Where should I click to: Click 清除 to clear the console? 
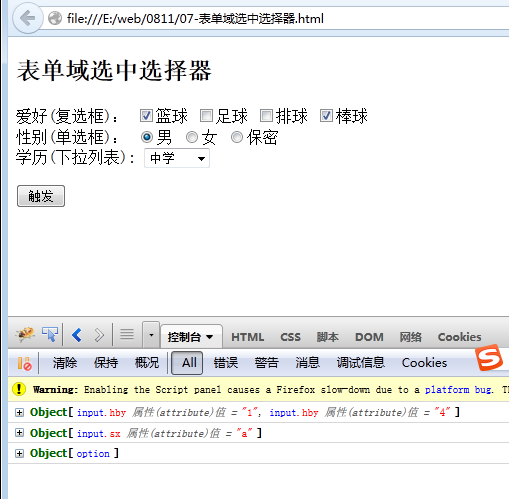(x=65, y=363)
